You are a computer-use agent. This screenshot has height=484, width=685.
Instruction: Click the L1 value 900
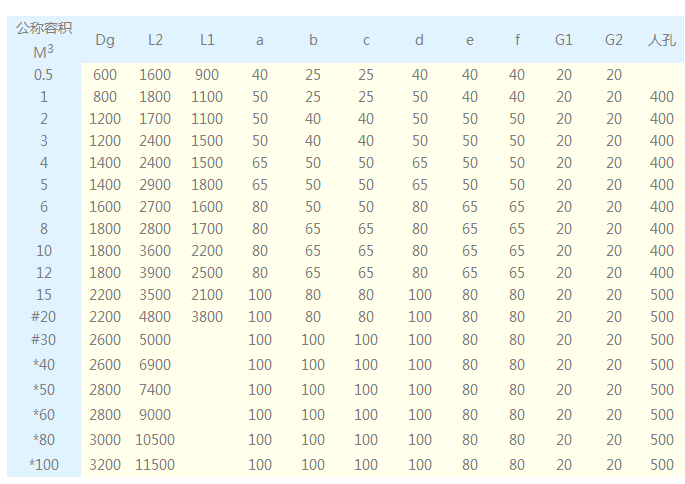point(207,75)
